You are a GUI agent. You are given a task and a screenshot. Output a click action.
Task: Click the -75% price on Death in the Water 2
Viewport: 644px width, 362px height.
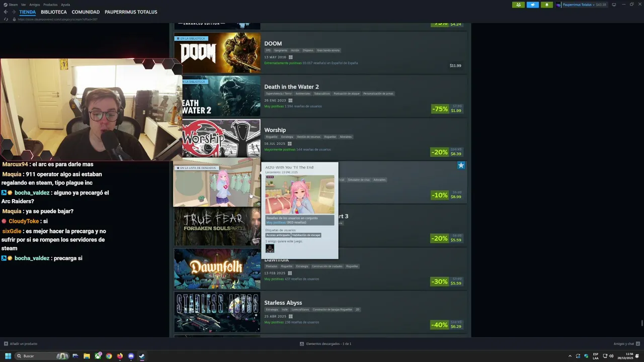[447, 109]
